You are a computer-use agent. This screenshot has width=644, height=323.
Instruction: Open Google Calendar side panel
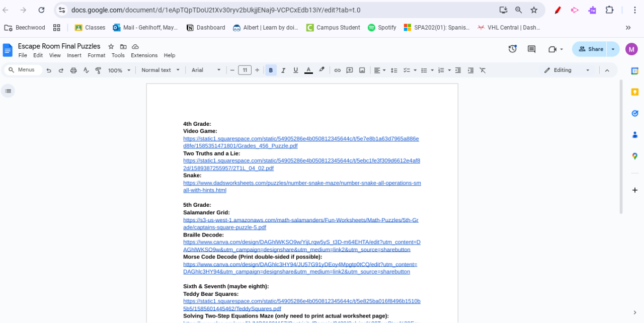(635, 71)
